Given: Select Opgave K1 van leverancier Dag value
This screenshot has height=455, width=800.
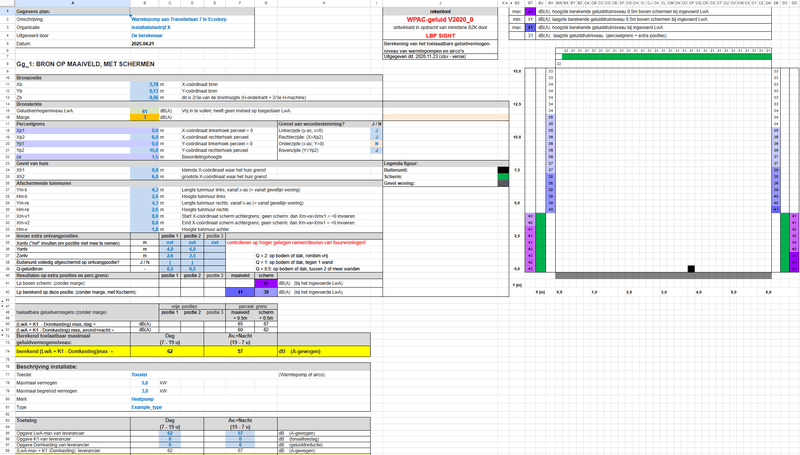Looking at the screenshot, I should (x=170, y=439).
